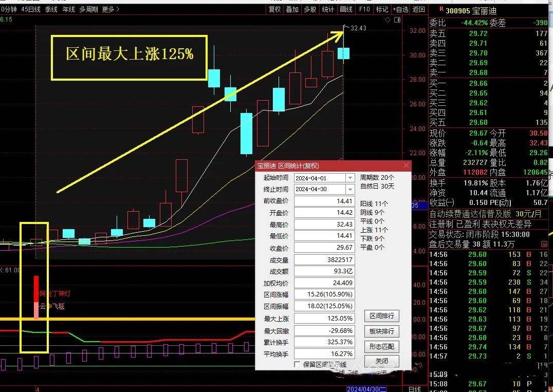553x392 pixels.
Task: Open the 起始时间 date dropdown
Action: click(x=351, y=178)
